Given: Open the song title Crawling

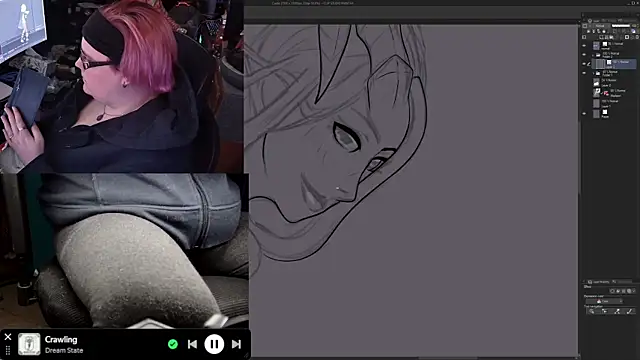Looking at the screenshot, I should [61, 339].
